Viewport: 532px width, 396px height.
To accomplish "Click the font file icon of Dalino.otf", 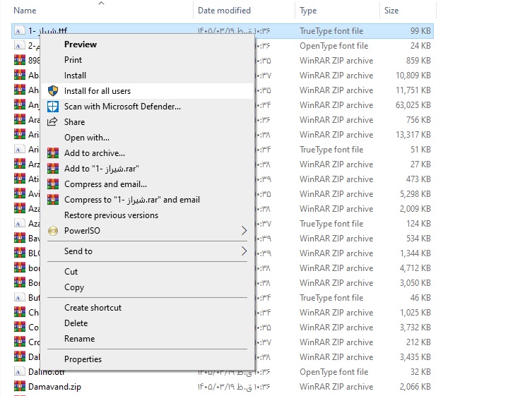I will click(x=20, y=372).
